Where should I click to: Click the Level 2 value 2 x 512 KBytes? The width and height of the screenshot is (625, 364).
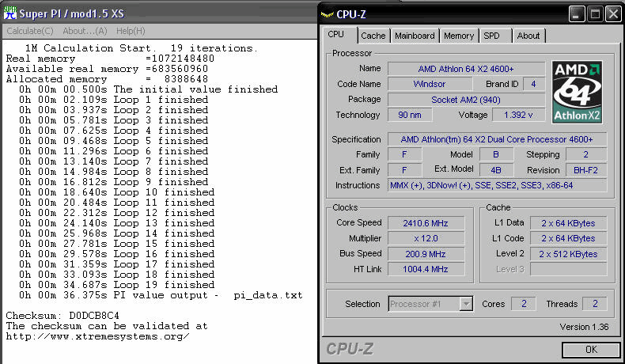(x=568, y=254)
